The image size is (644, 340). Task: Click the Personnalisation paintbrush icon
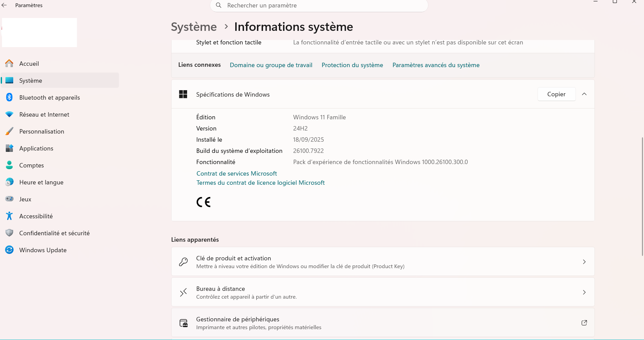click(9, 131)
